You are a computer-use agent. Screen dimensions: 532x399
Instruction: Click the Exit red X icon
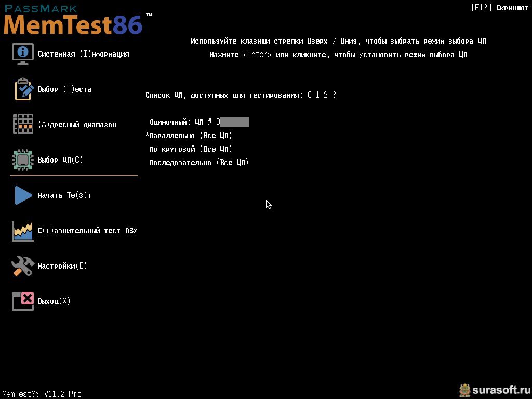(23, 301)
